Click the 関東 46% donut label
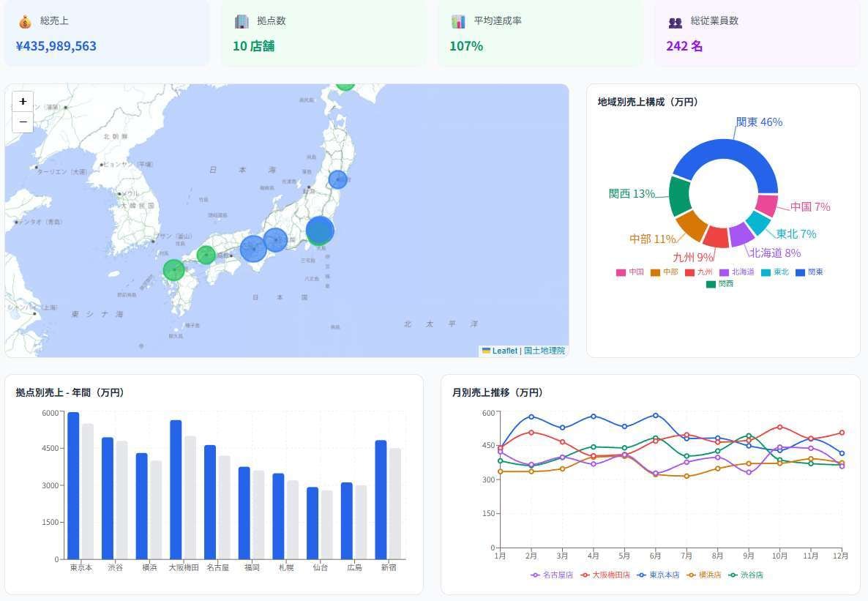Image resolution: width=868 pixels, height=601 pixels. click(x=759, y=122)
